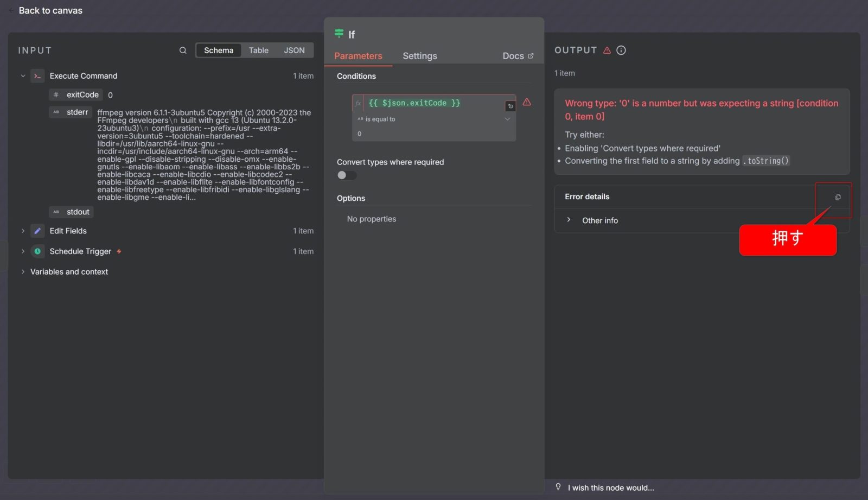868x500 pixels.
Task: Click the Edit Fields pencil icon
Action: [37, 231]
